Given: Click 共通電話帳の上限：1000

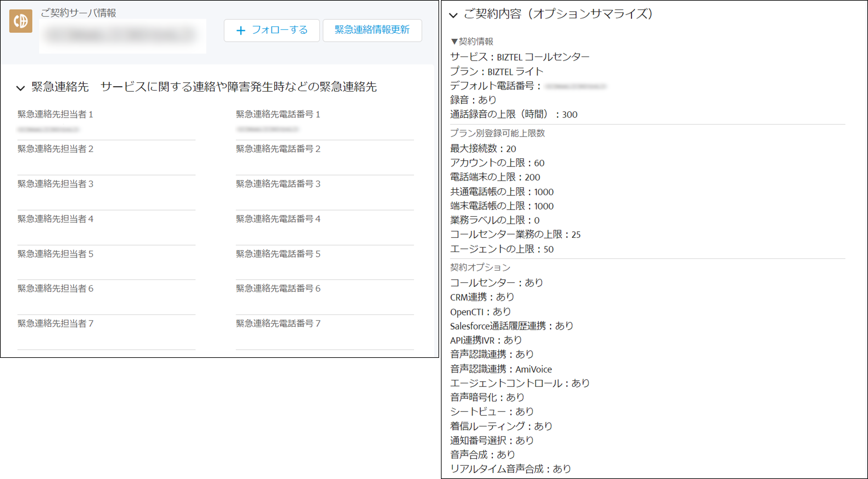Looking at the screenshot, I should pyautogui.click(x=502, y=192).
